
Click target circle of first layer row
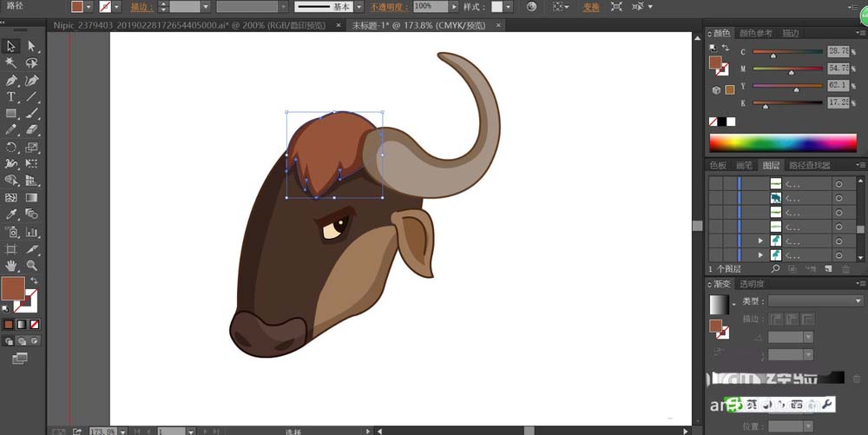pos(839,184)
